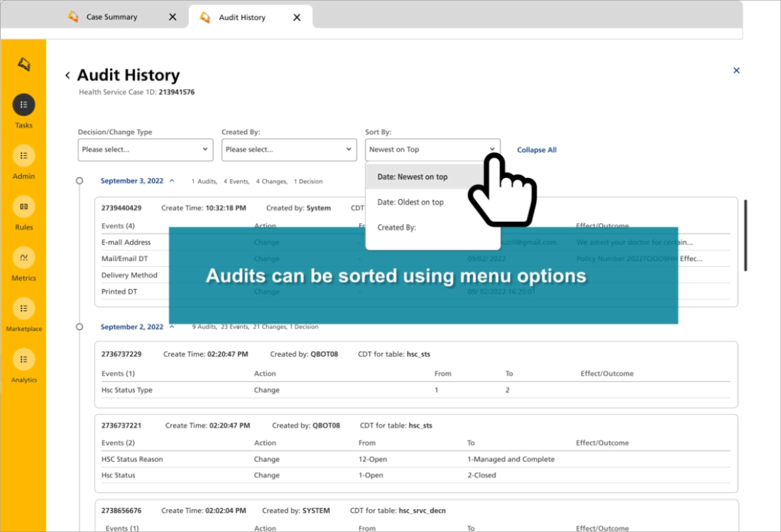Open the Rules sidebar icon
Image resolution: width=781 pixels, height=532 pixels.
(23, 206)
